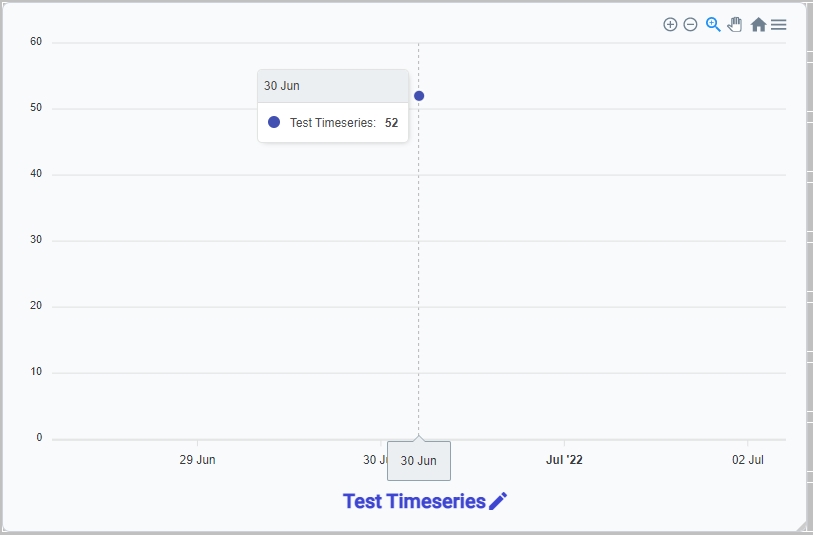Click the pencil icon beside Test Timeseries

click(498, 501)
